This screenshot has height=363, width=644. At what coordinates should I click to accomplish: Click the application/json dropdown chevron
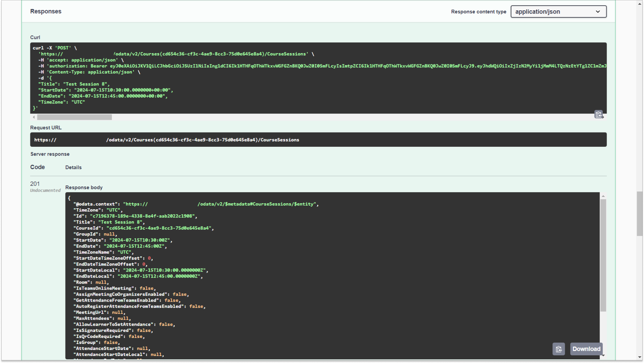(598, 12)
